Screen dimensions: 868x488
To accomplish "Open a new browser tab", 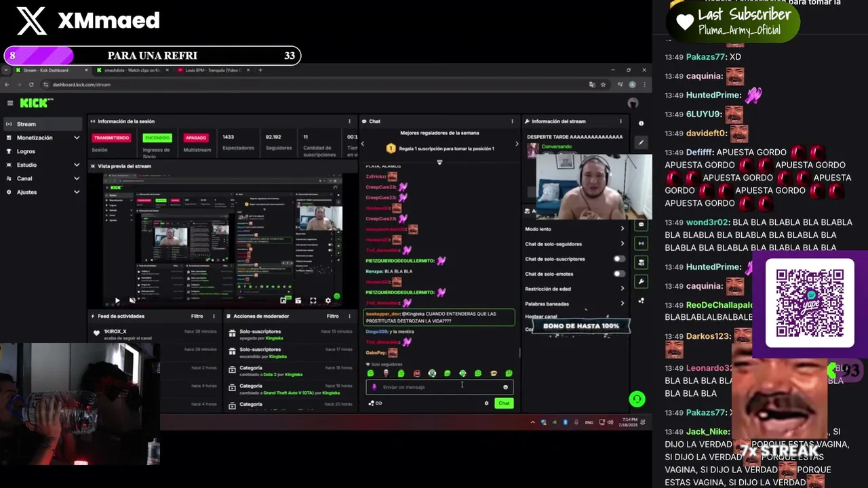I will coord(260,70).
